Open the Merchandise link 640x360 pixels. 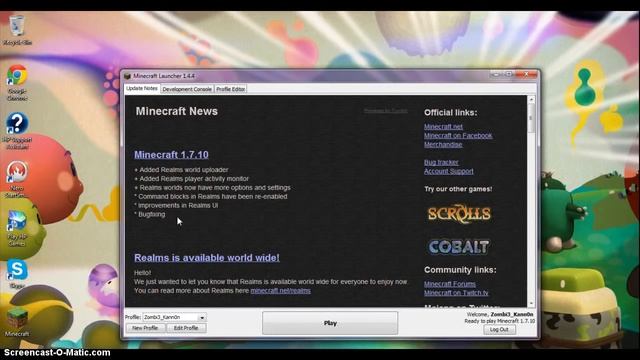click(x=443, y=144)
